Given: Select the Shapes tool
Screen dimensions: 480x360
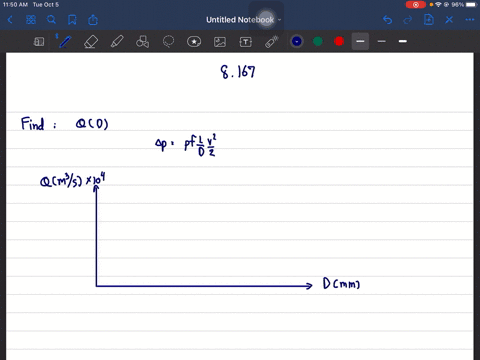Looking at the screenshot, I should point(143,42).
